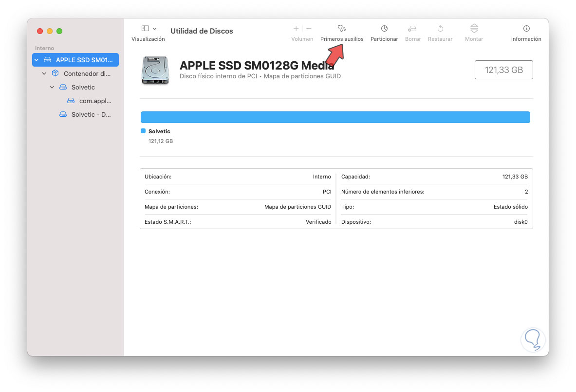Click the Interno sidebar section header
This screenshot has width=576, height=392.
[x=44, y=48]
